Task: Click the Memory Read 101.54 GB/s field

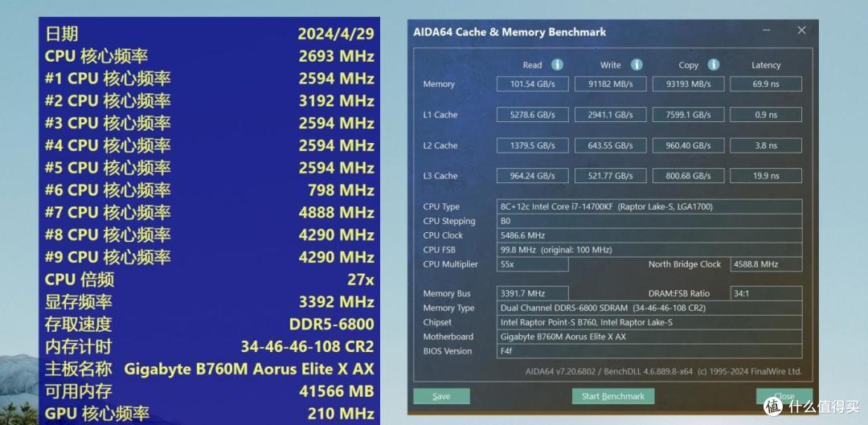Action: pyautogui.click(x=533, y=84)
